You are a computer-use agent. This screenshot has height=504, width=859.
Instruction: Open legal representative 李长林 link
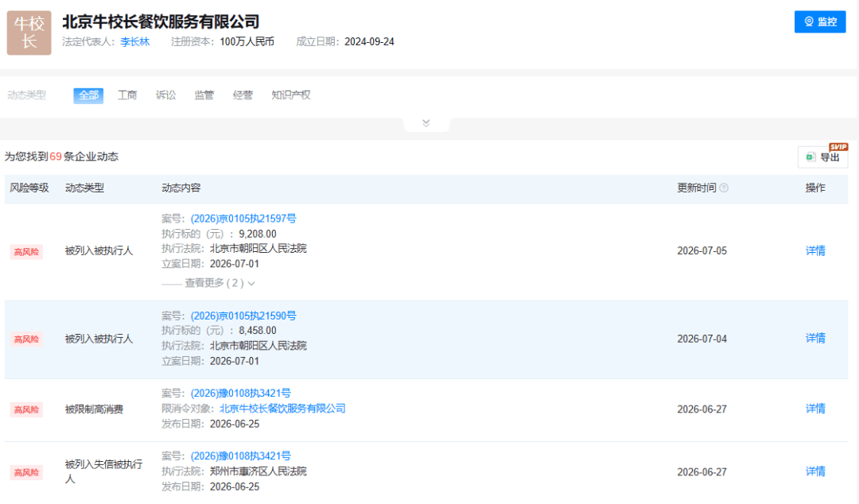[134, 41]
